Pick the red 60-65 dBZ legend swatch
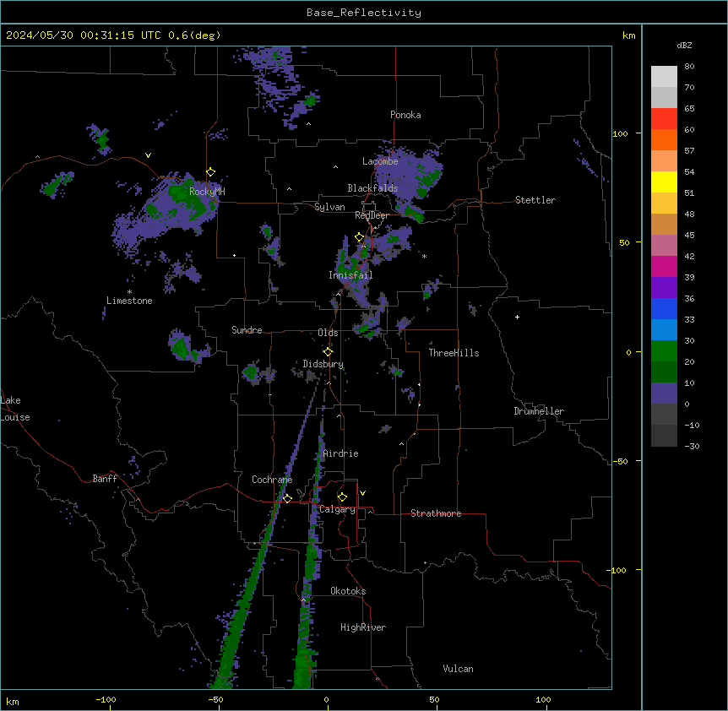The image size is (728, 711). 664,118
